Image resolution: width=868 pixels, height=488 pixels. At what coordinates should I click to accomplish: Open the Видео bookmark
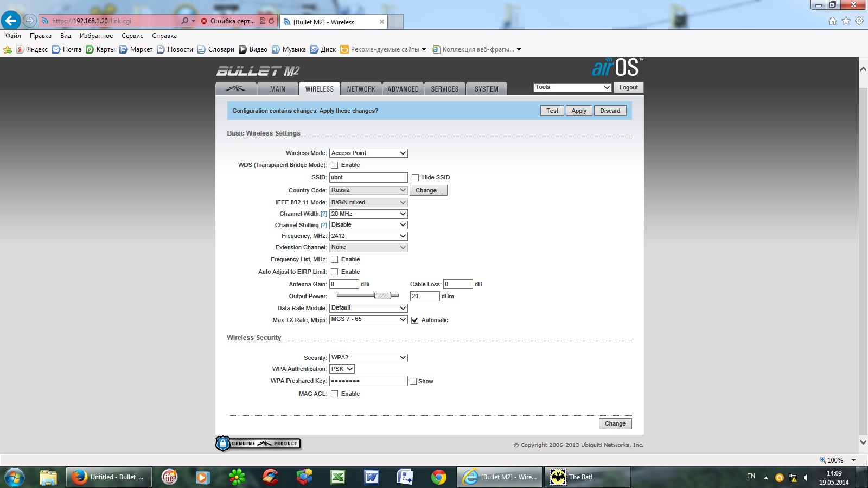pos(253,49)
